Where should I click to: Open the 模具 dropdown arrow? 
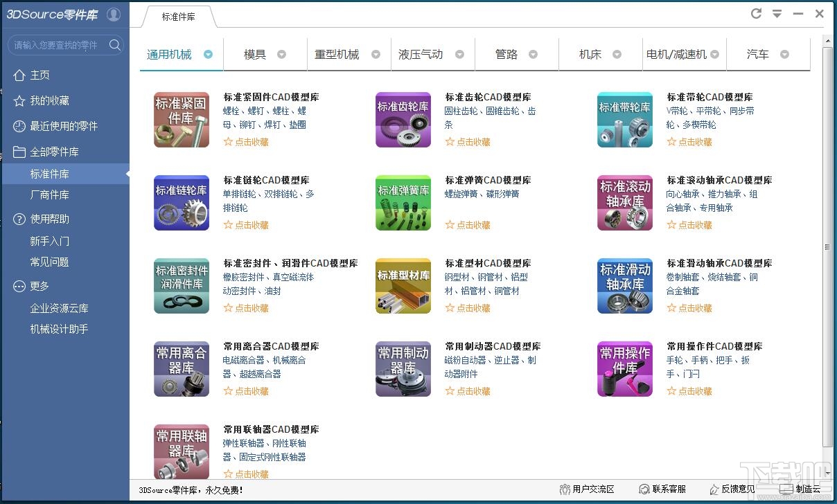click(283, 53)
